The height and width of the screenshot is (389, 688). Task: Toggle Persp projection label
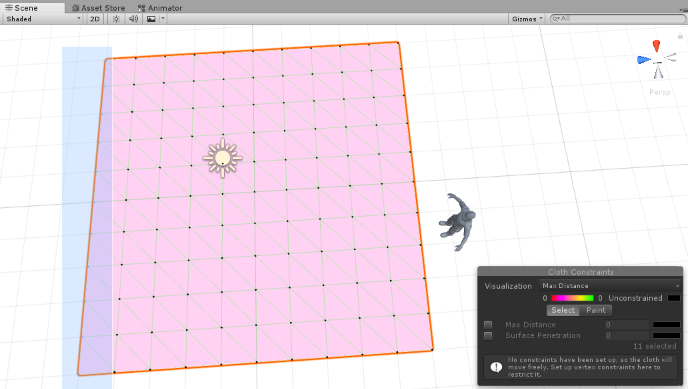(x=659, y=92)
